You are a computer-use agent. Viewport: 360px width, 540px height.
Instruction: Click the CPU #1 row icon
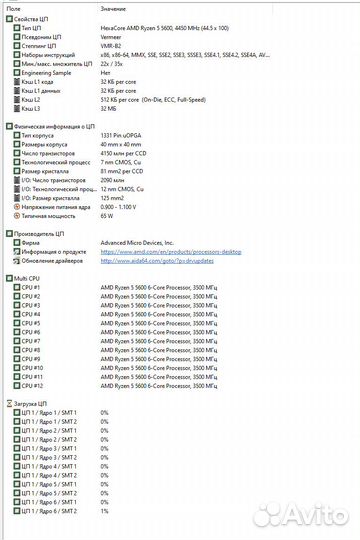pos(17,288)
